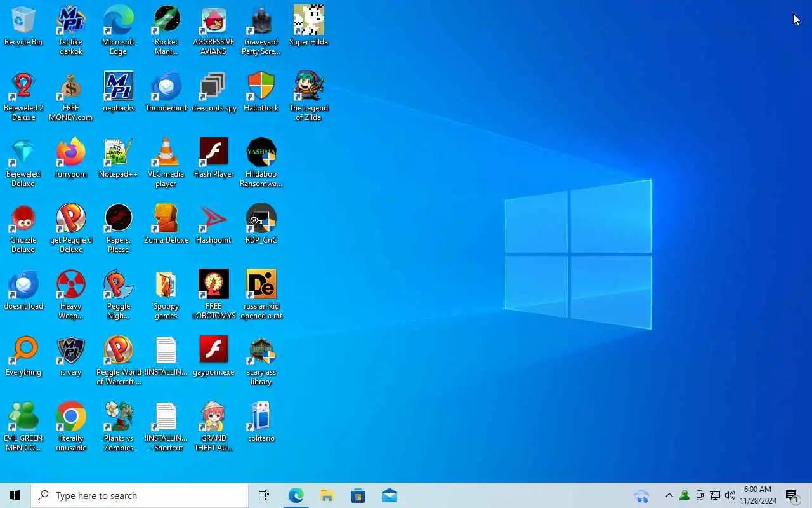
Task: Open the Spoopy games folder icon
Action: (166, 295)
